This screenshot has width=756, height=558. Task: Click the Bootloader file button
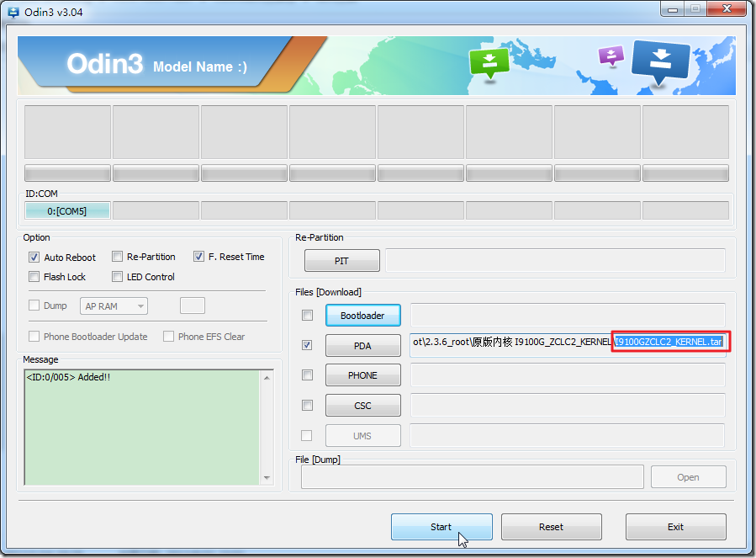[x=362, y=316]
